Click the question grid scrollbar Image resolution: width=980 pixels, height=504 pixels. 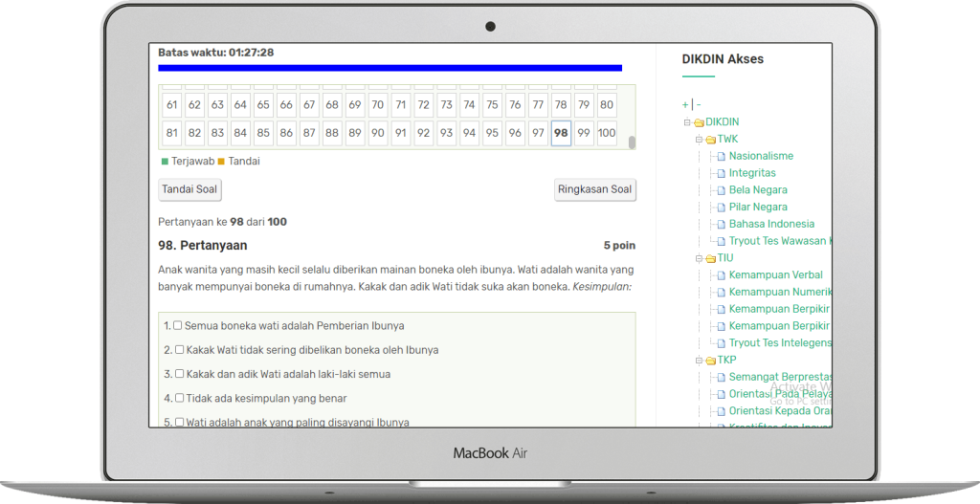[x=632, y=142]
